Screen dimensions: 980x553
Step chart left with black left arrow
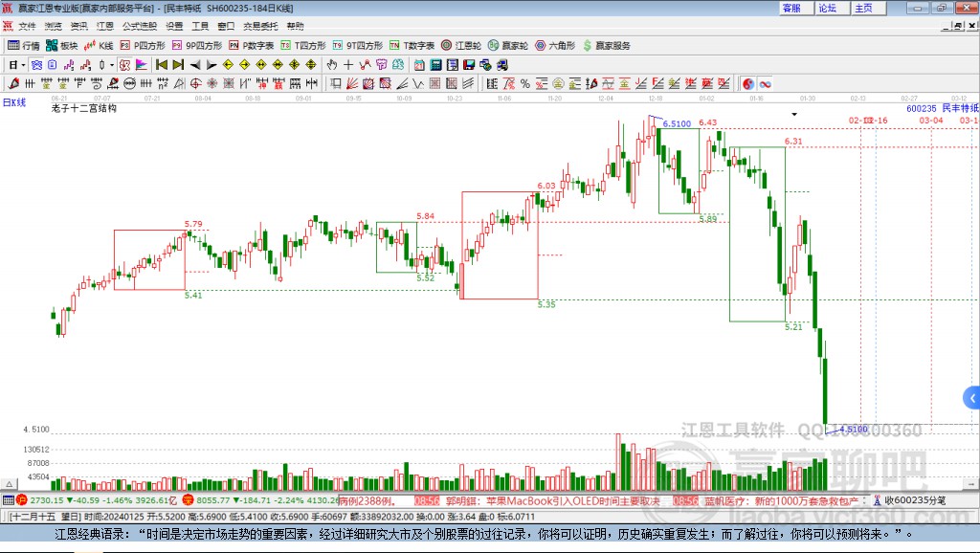(195, 65)
